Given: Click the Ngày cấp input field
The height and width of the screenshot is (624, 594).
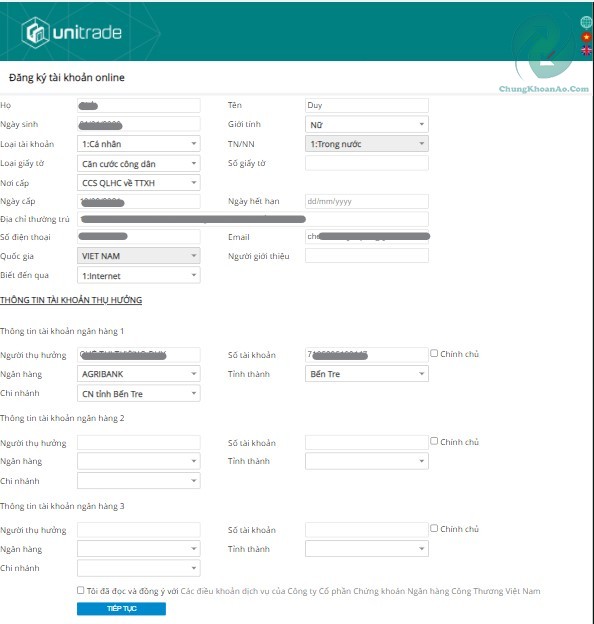Looking at the screenshot, I should (x=139, y=201).
